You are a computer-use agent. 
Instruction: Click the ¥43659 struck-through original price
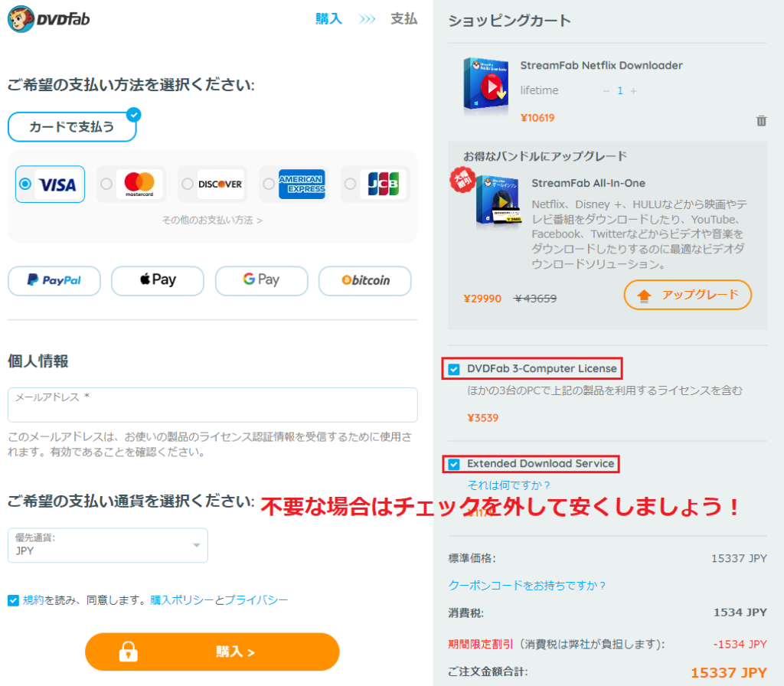pos(535,299)
